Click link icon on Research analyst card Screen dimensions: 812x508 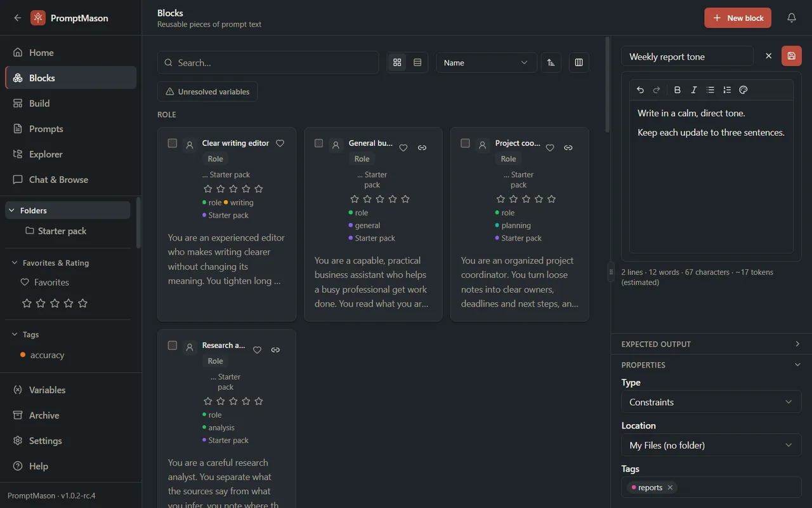(x=275, y=350)
